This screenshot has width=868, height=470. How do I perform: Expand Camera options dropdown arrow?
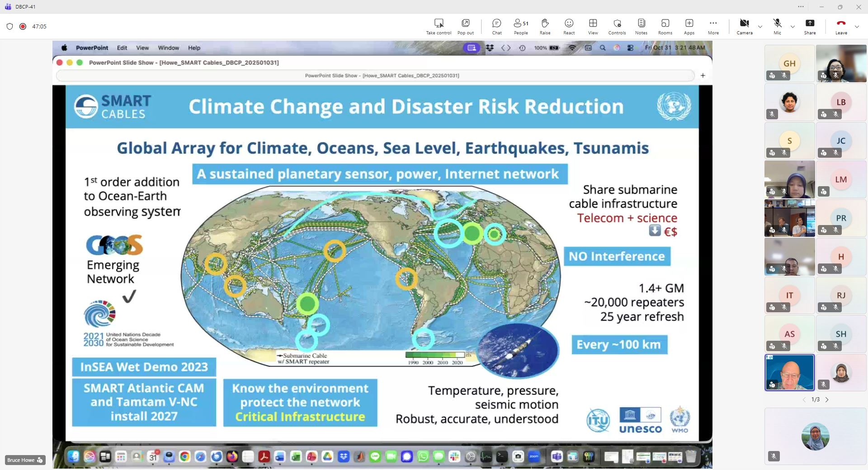click(x=760, y=27)
